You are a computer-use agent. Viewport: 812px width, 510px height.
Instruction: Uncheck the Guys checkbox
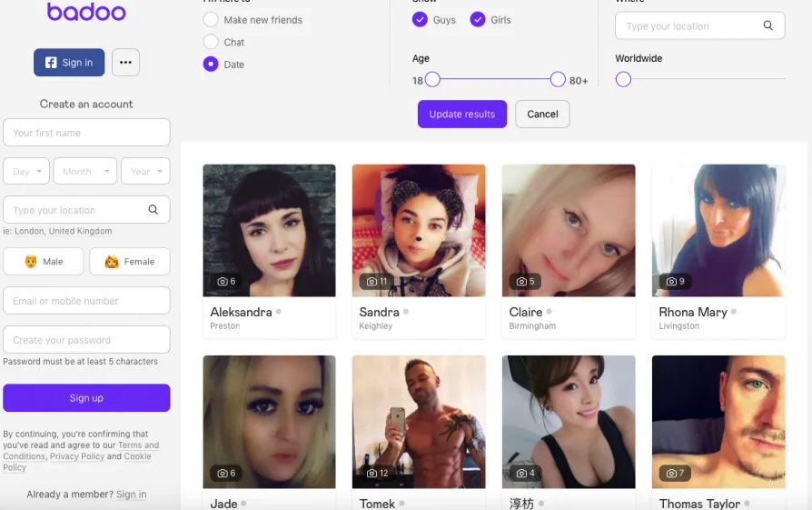420,19
